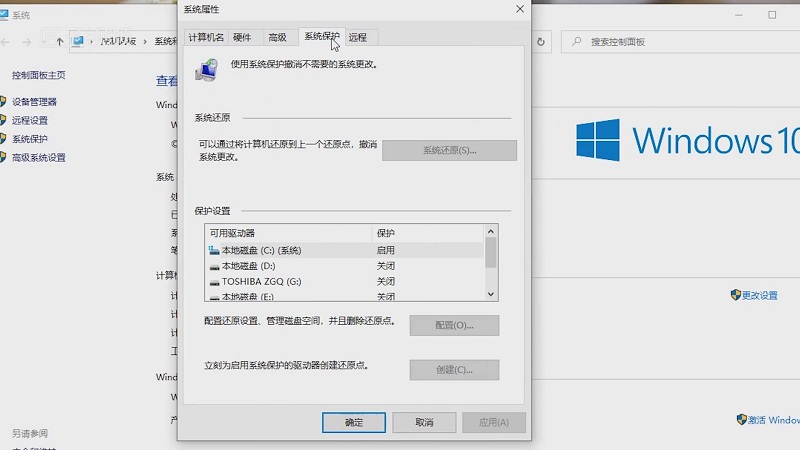Click the TOSHIBA G: drive icon

(214, 282)
